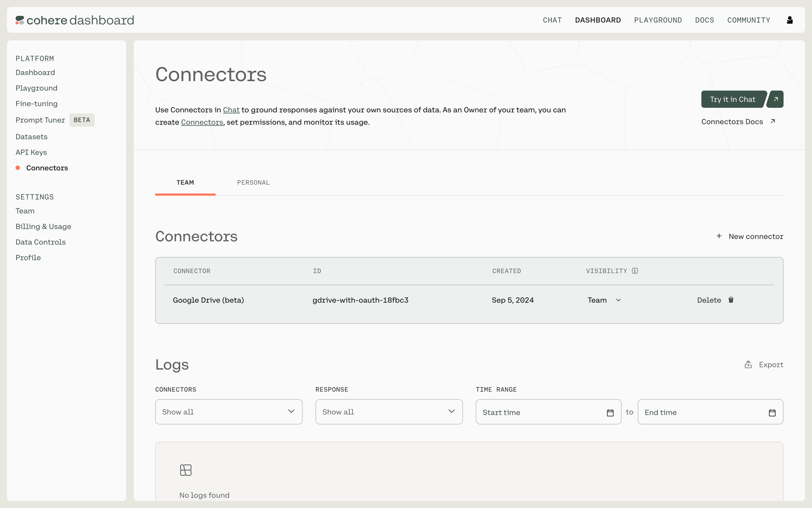
Task: Open Dashboard in the sidebar
Action: click(x=35, y=72)
